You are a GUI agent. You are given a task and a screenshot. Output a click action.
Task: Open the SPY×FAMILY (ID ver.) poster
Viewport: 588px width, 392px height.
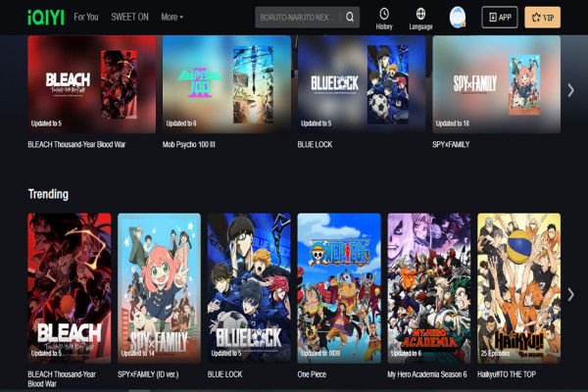[x=160, y=288]
